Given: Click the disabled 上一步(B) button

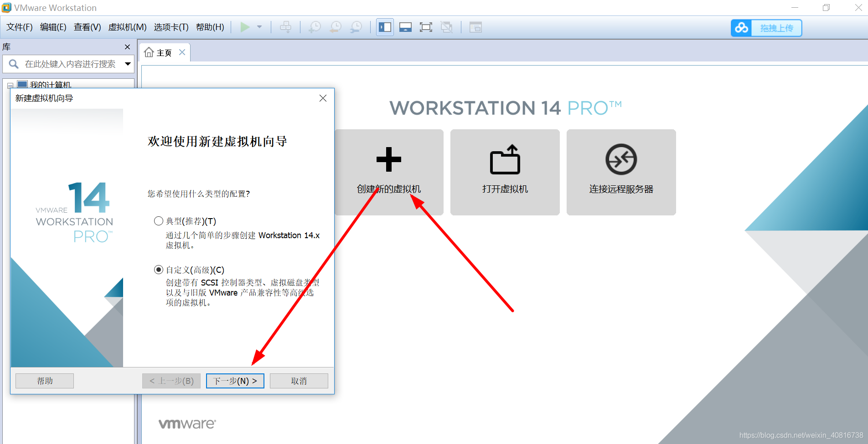Looking at the screenshot, I should point(171,381).
